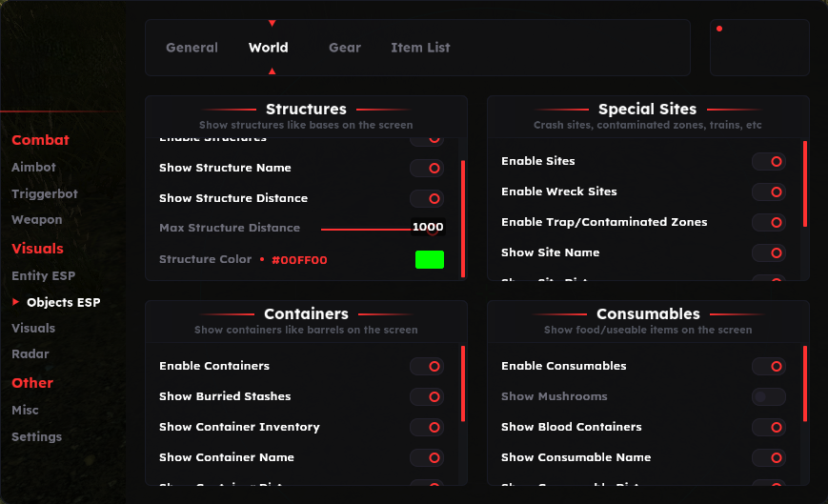Go to the Radar section
828x504 pixels.
(x=30, y=354)
